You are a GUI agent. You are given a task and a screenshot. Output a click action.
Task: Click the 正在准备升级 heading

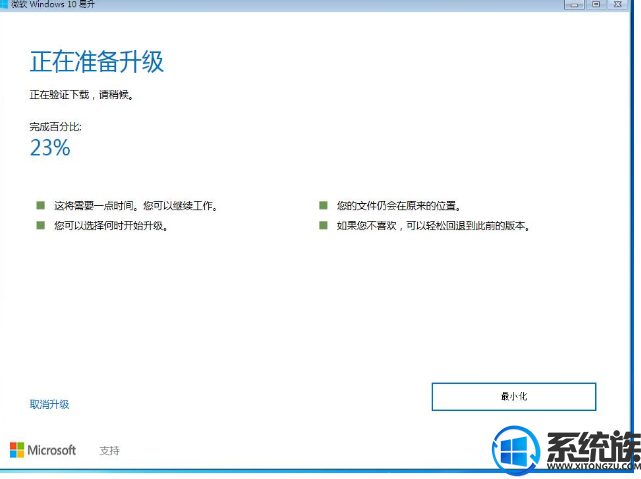point(96,62)
